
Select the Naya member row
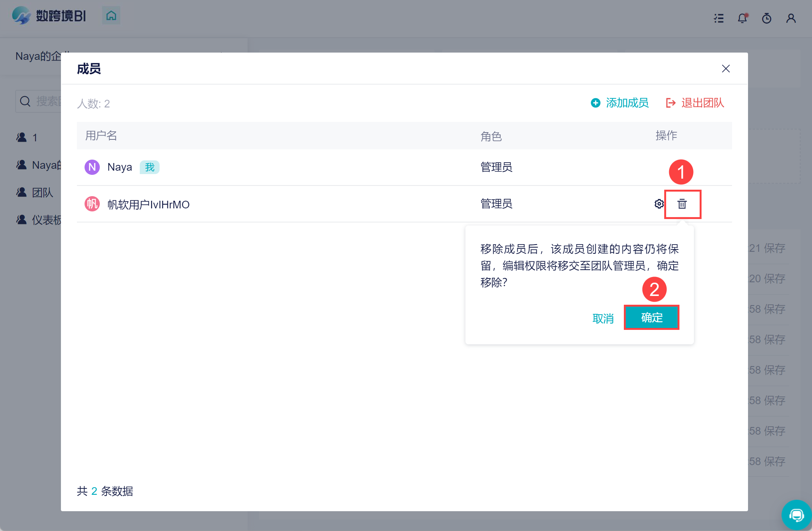pyautogui.click(x=267, y=167)
